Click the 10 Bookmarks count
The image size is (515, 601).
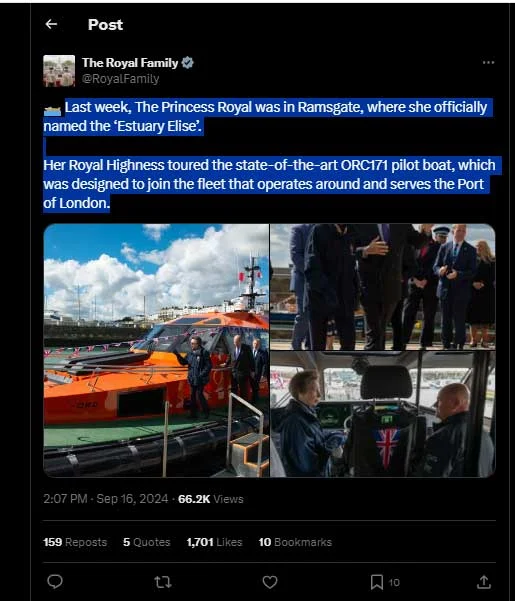click(295, 542)
